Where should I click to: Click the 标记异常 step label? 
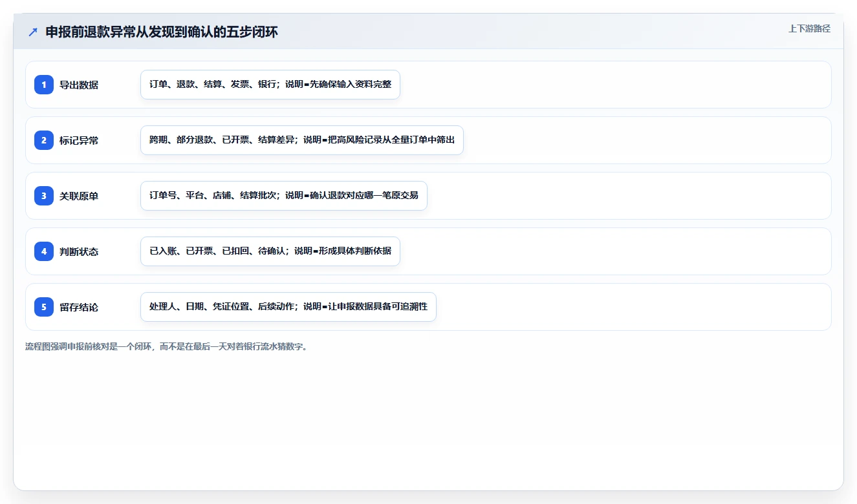coord(79,140)
